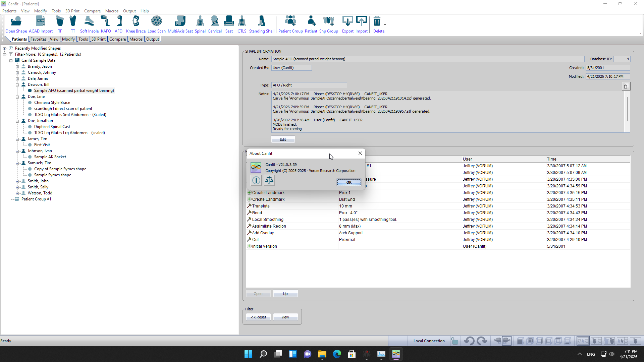Click the Undo arrow in status bar
Image resolution: width=644 pixels, height=362 pixels.
click(x=469, y=341)
